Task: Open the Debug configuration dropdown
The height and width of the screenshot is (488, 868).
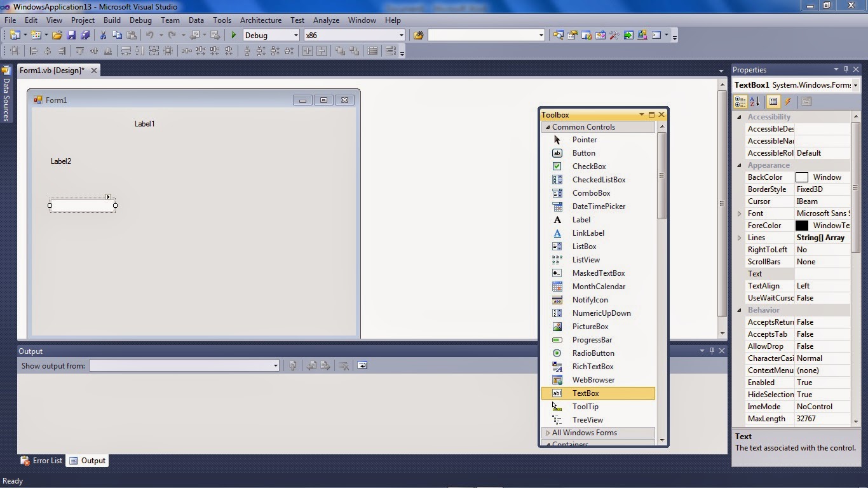Action: 297,35
